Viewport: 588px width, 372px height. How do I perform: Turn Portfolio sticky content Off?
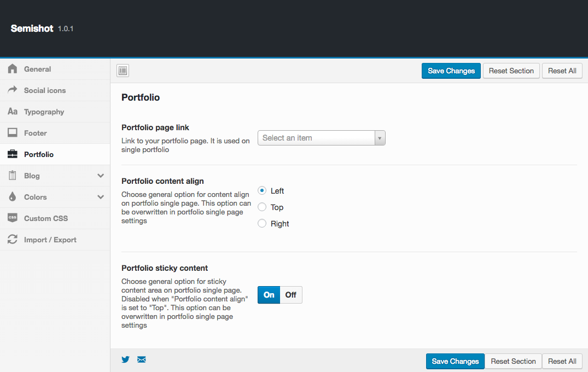291,295
